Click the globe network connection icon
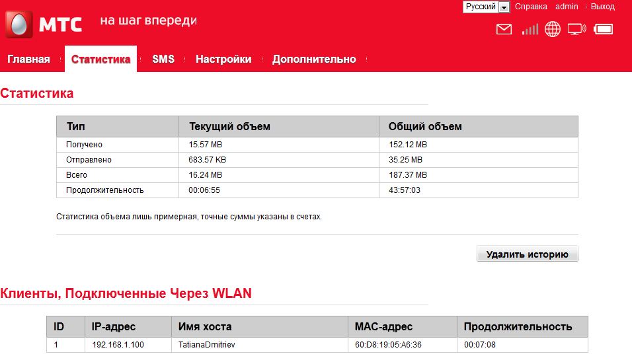This screenshot has height=364, width=632. point(553,29)
